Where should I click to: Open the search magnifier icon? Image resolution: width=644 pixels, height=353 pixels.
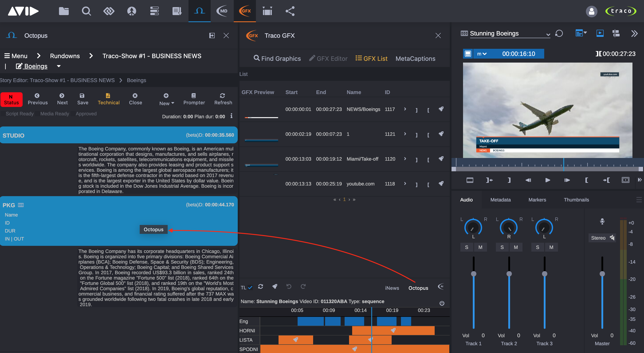point(86,11)
